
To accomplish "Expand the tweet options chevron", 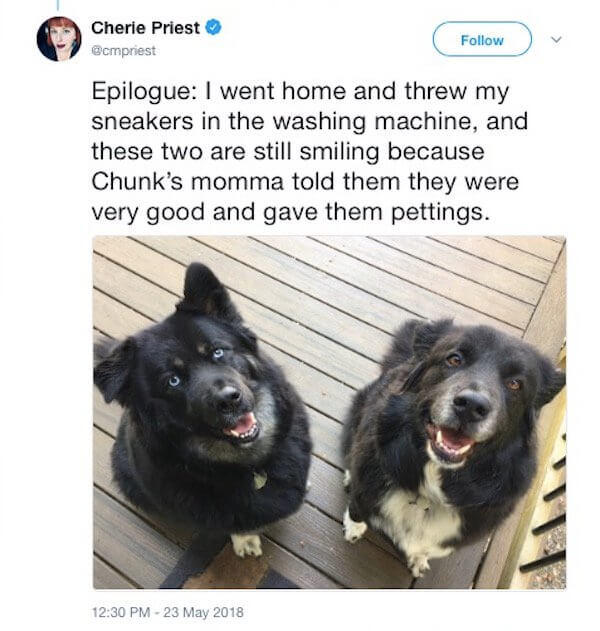I will (x=556, y=39).
